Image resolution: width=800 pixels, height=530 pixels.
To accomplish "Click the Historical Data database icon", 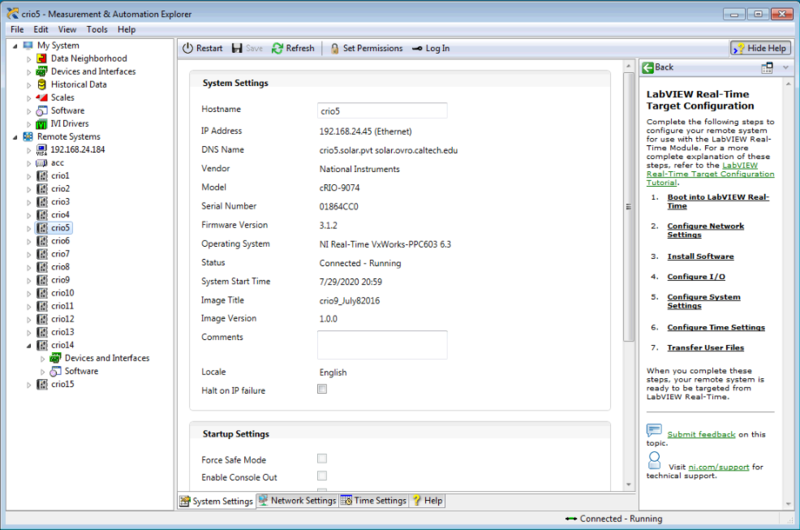I will [42, 85].
